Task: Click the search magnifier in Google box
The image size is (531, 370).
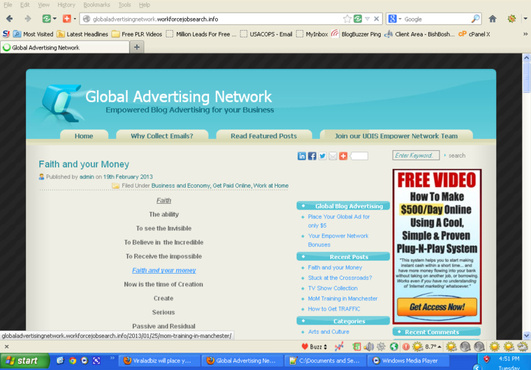Action: 475,19
